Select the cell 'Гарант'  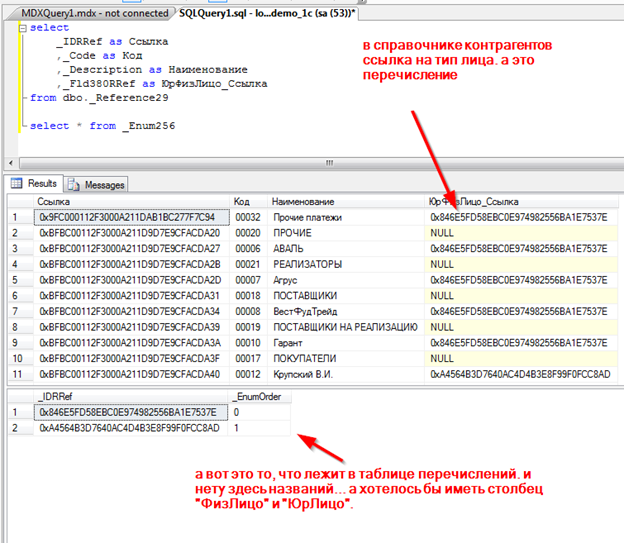coord(346,343)
